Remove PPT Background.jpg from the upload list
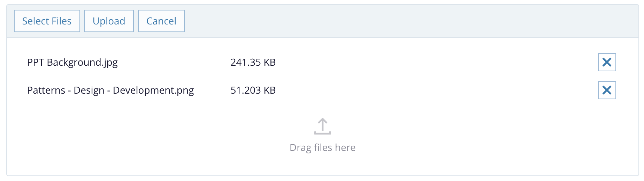 point(607,62)
